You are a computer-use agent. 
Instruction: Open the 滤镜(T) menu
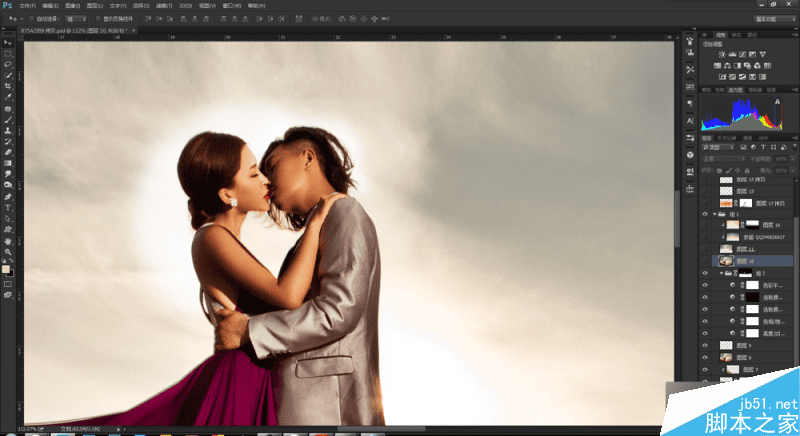click(x=164, y=6)
